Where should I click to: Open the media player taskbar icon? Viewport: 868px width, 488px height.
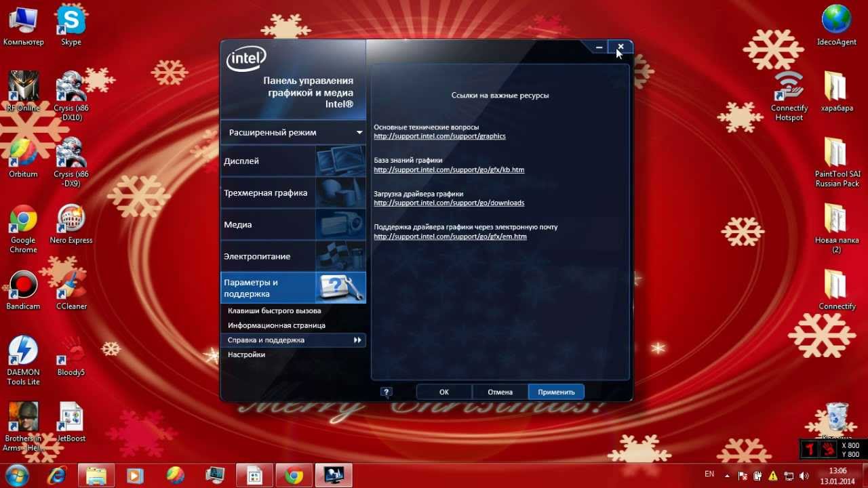[x=136, y=475]
